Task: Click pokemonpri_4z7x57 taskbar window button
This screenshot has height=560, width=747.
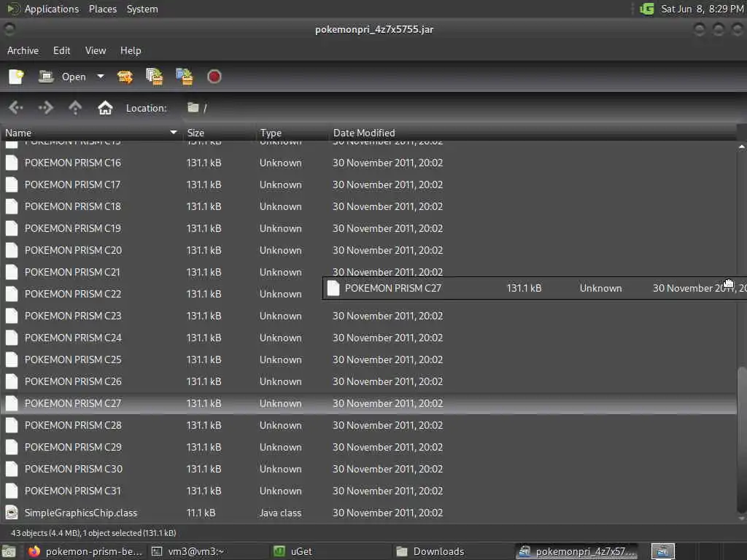Action: coord(578,551)
